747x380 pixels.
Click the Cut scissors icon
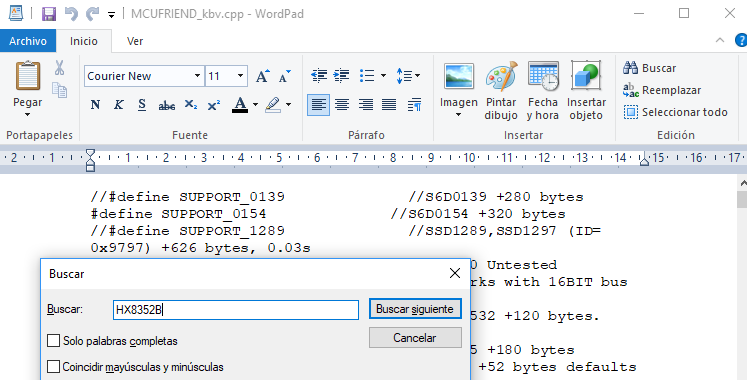(x=60, y=68)
